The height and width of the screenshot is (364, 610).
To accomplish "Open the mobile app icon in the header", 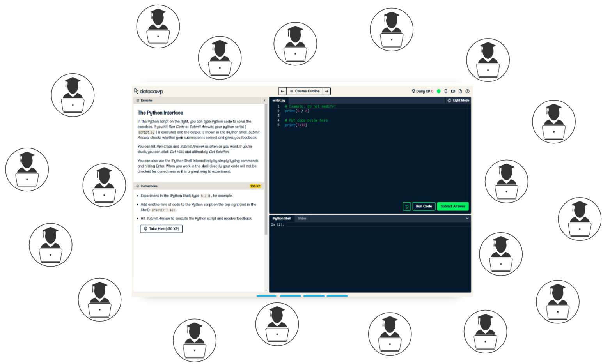I will [x=445, y=91].
